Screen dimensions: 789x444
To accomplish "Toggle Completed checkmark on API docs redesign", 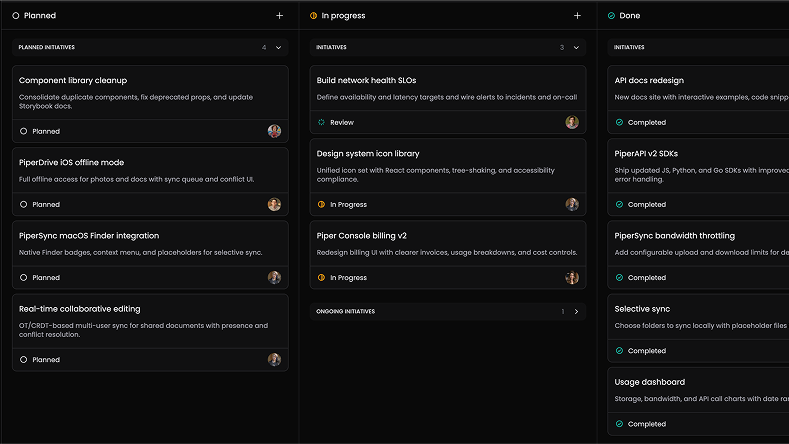I will (619, 122).
